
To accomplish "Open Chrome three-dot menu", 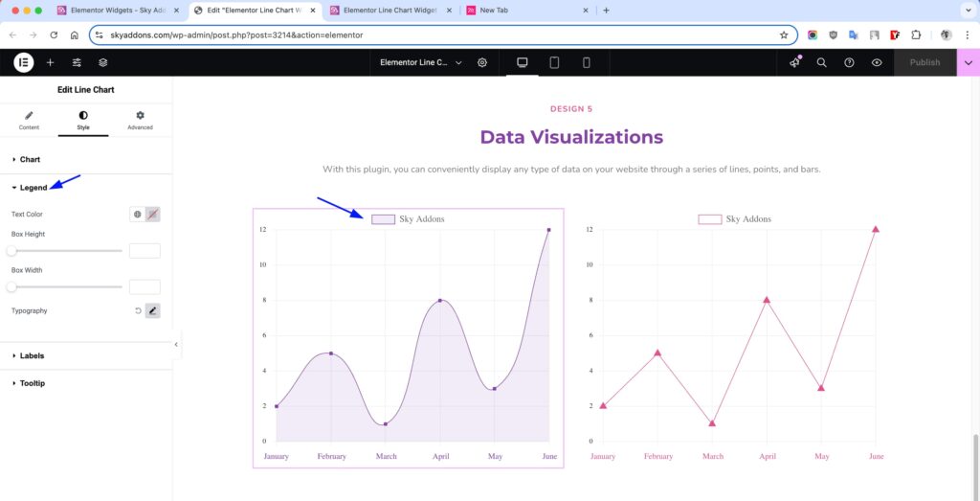I will [968, 35].
